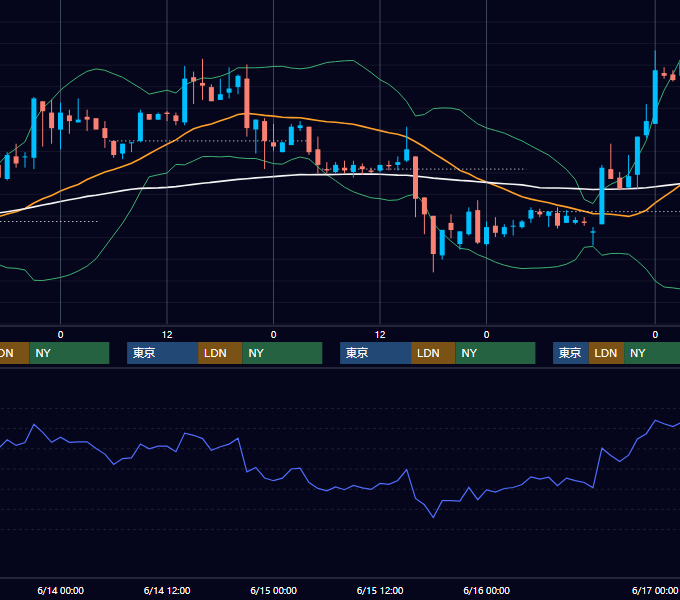Click the 6/16 00:00 date label

coord(486,590)
